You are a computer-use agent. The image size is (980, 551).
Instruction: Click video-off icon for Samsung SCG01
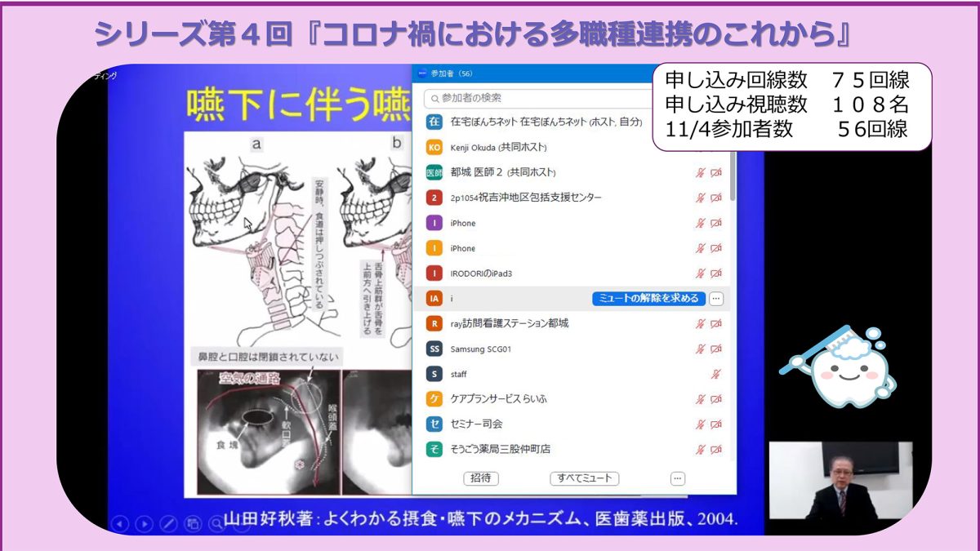[716, 349]
